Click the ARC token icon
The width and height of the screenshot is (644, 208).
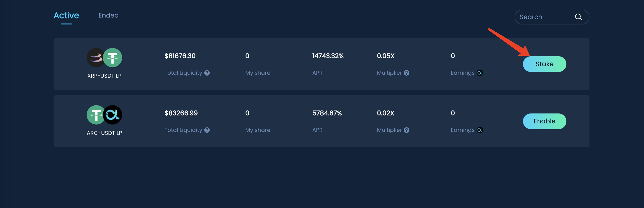[113, 115]
